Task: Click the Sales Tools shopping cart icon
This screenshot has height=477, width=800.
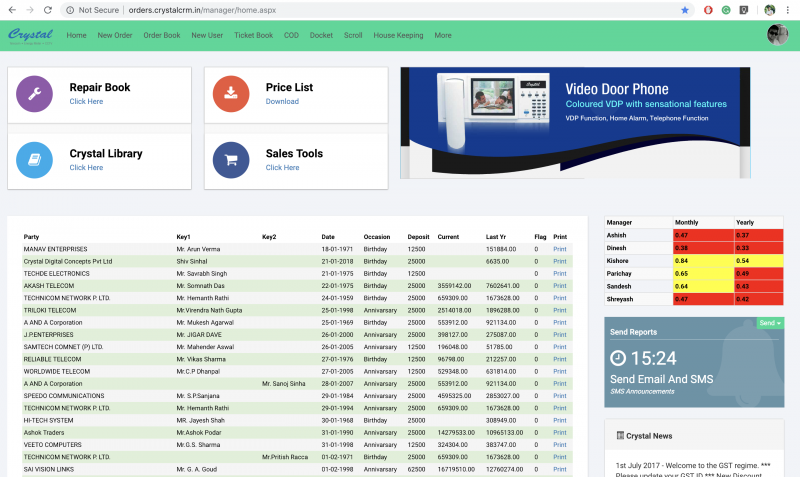Action: 231,160
